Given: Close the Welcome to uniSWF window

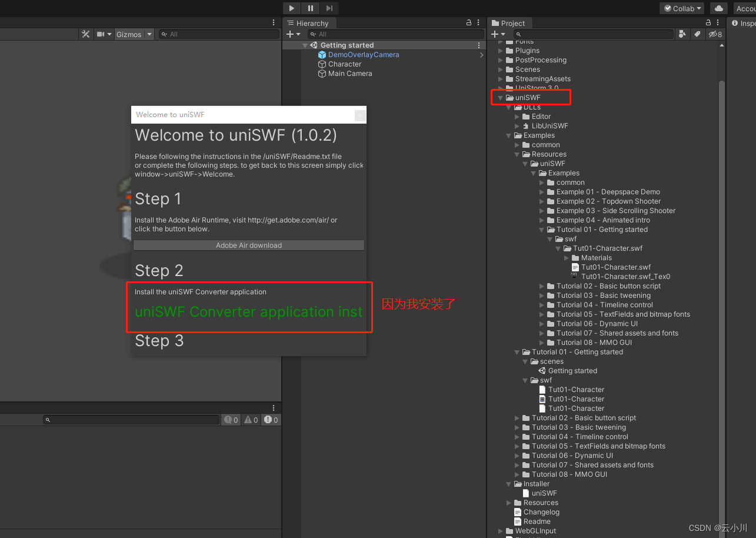Looking at the screenshot, I should (x=360, y=115).
